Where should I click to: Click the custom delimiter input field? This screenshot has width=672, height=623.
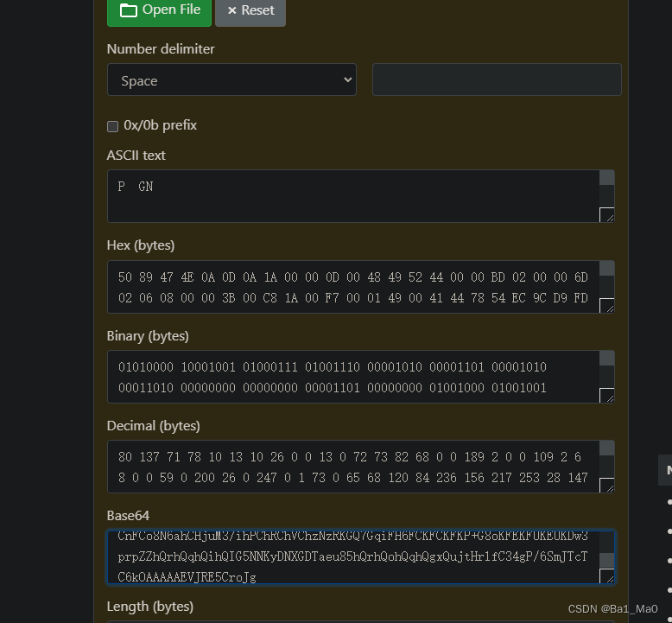(497, 79)
